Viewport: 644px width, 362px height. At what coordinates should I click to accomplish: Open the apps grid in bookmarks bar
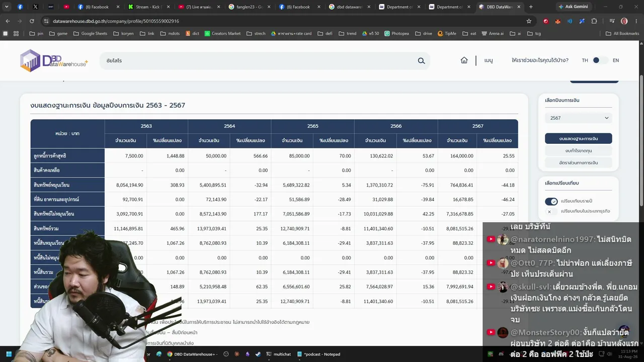pos(16,34)
